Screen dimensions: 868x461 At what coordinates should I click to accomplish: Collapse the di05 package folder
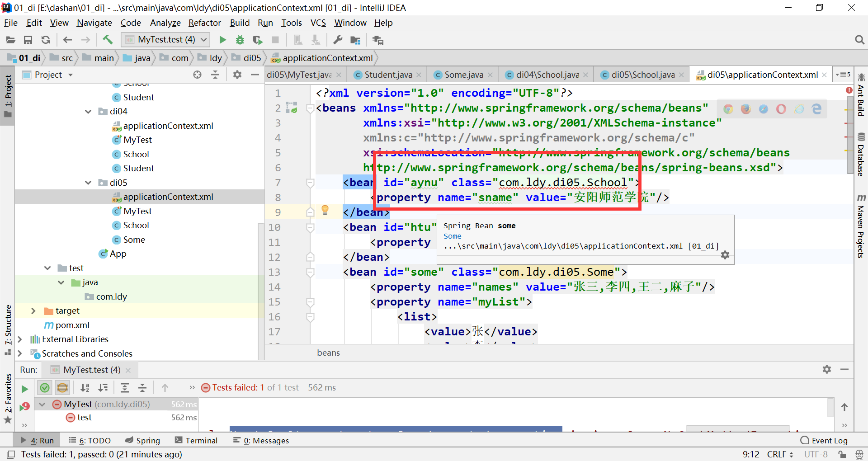pos(88,183)
